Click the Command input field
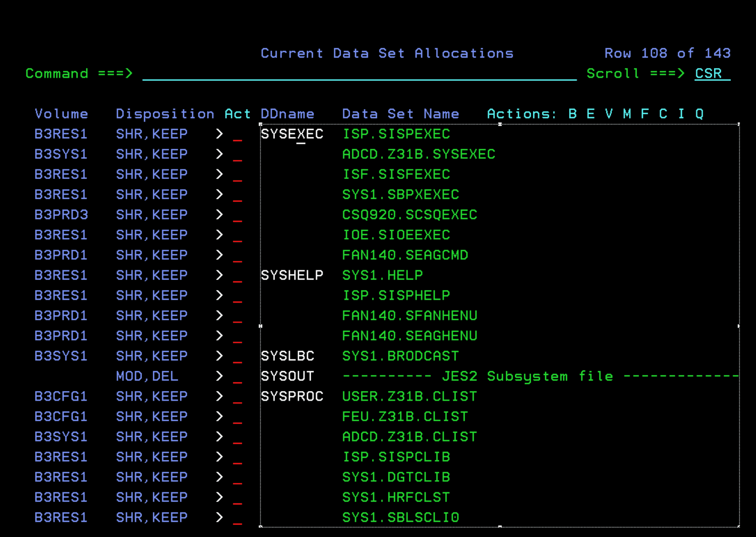 (x=359, y=74)
